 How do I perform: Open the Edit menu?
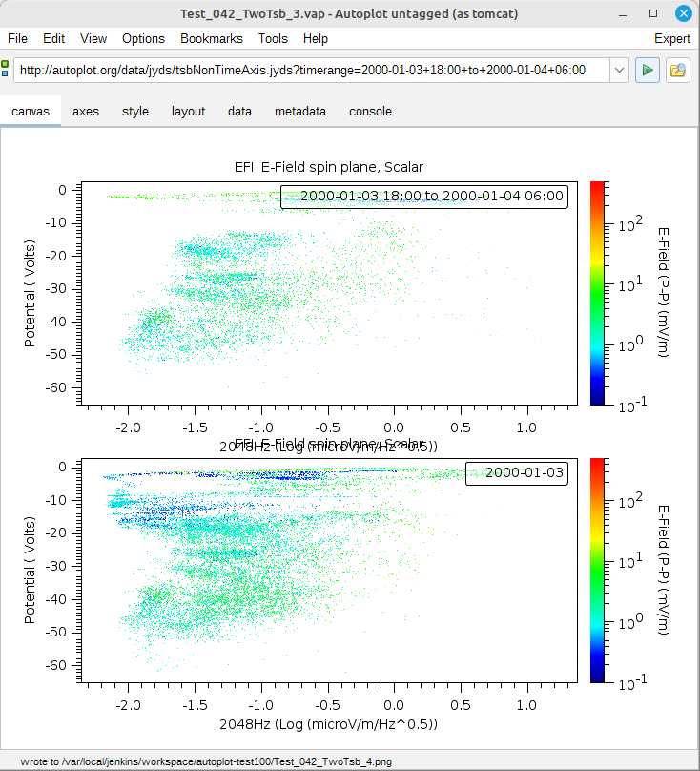coord(54,38)
